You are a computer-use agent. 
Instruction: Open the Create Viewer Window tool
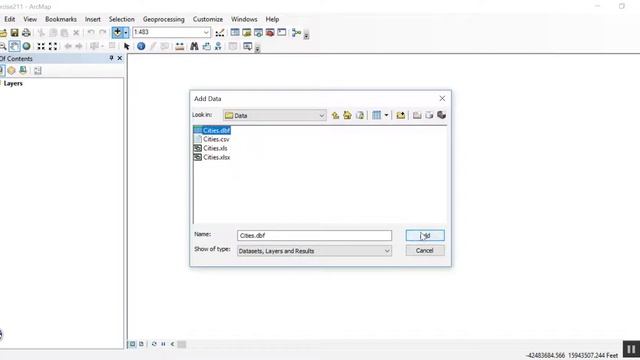247,46
